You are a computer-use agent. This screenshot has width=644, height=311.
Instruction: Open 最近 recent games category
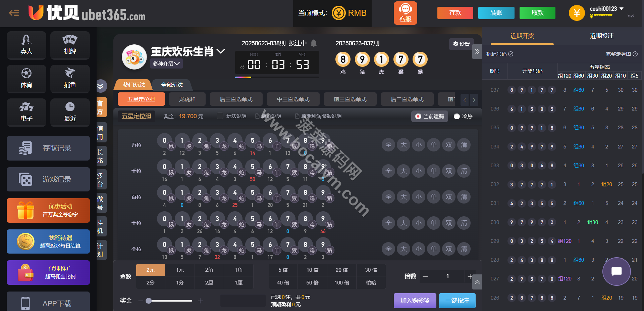70,112
